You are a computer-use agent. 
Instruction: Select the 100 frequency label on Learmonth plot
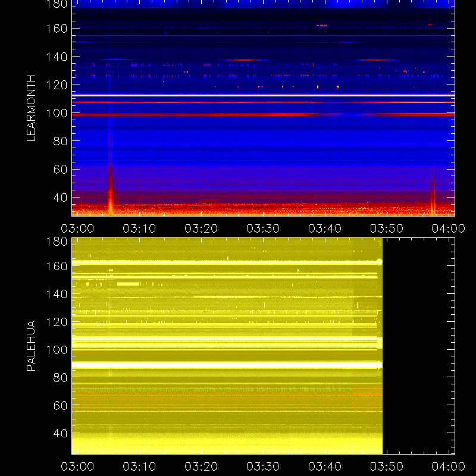(57, 113)
